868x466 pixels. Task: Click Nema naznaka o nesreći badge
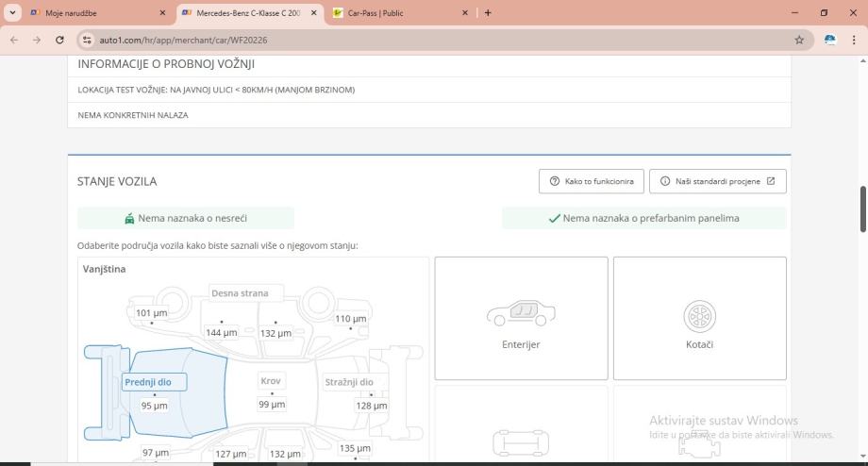click(x=186, y=218)
